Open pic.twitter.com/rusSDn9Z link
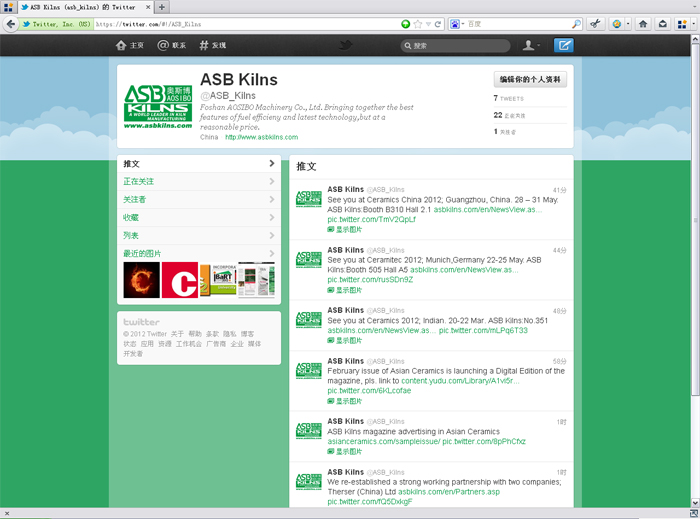 tap(370, 280)
